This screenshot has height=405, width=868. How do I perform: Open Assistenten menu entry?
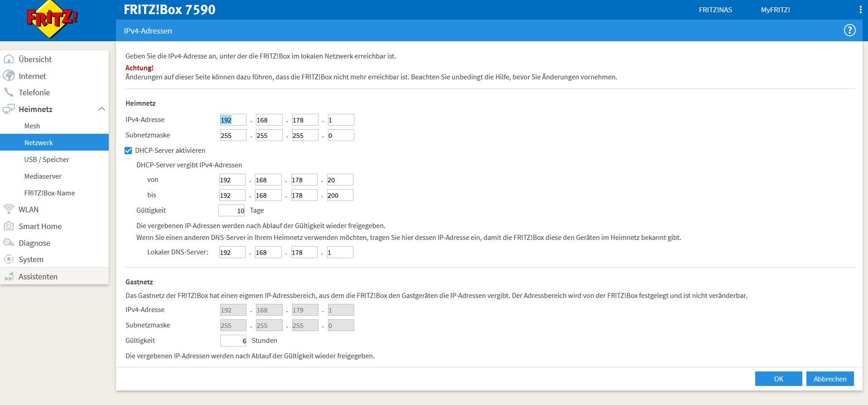tap(38, 276)
